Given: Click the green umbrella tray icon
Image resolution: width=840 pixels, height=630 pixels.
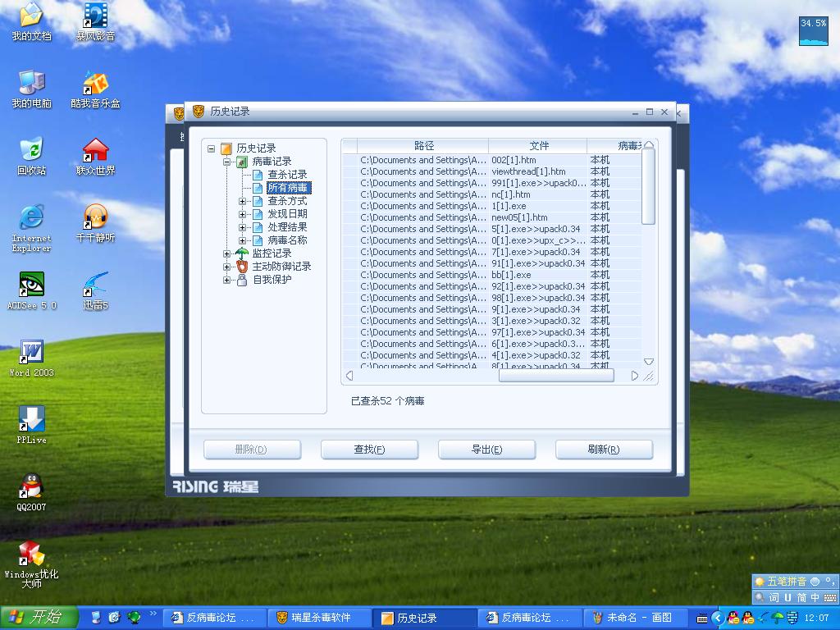Looking at the screenshot, I should [x=778, y=618].
